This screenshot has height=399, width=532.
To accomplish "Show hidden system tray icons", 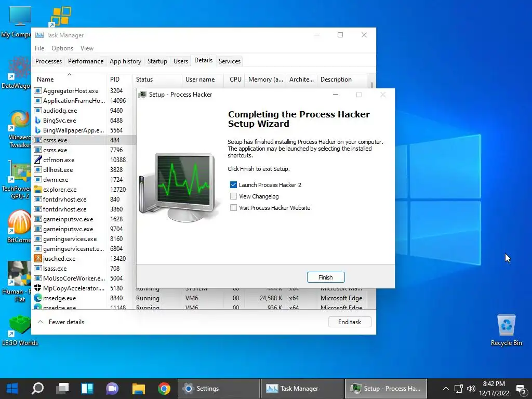I will pyautogui.click(x=446, y=389).
